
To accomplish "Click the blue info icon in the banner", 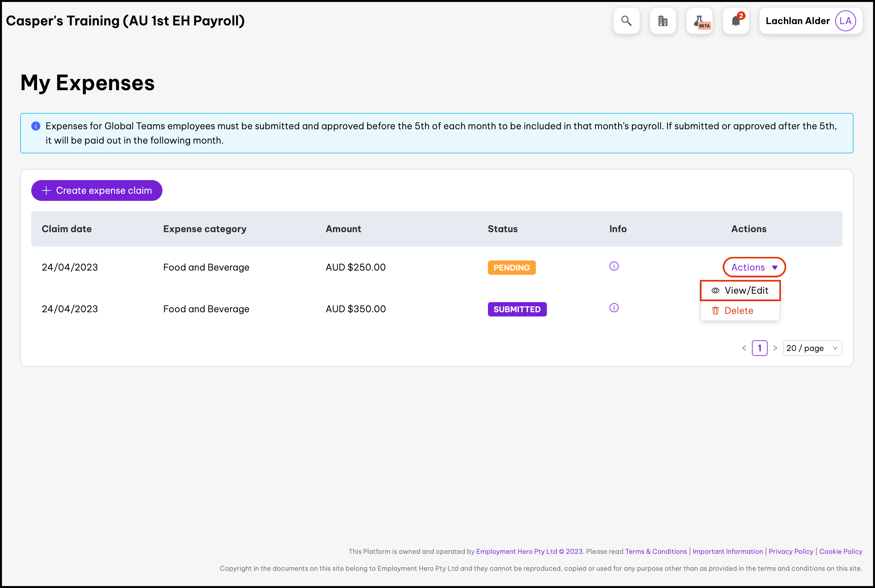I will coord(35,126).
